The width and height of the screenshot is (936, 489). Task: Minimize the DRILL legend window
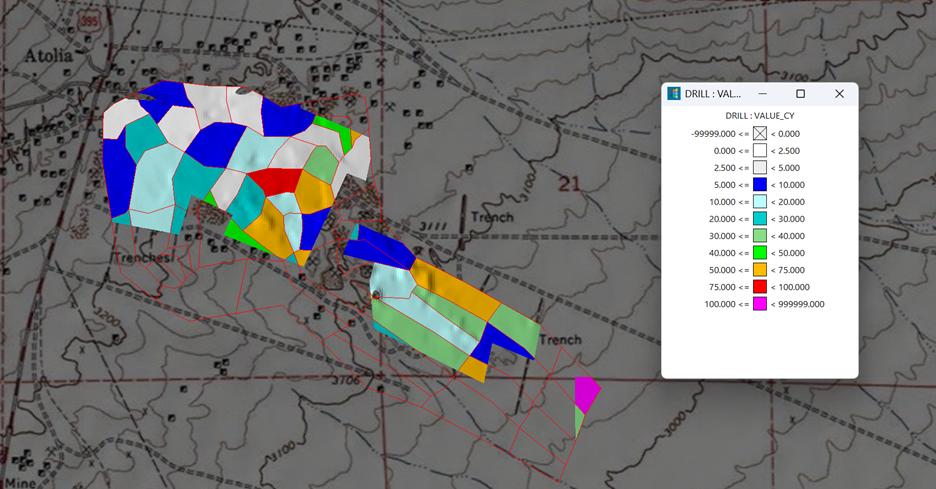pos(762,94)
